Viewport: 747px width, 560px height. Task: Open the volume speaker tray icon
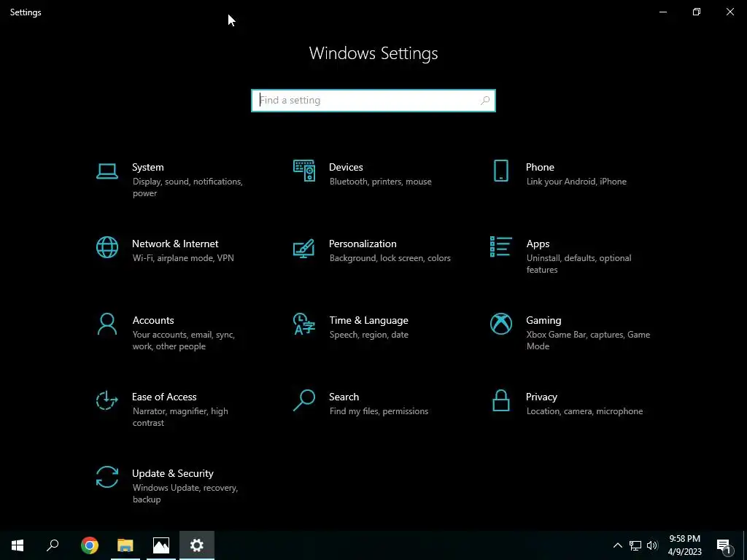[652, 545]
